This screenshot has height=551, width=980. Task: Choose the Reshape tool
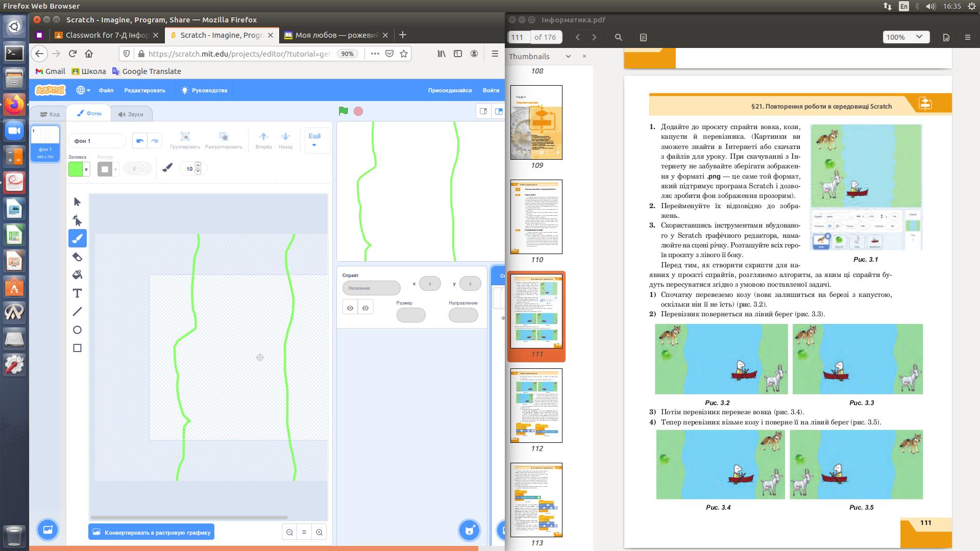[77, 220]
